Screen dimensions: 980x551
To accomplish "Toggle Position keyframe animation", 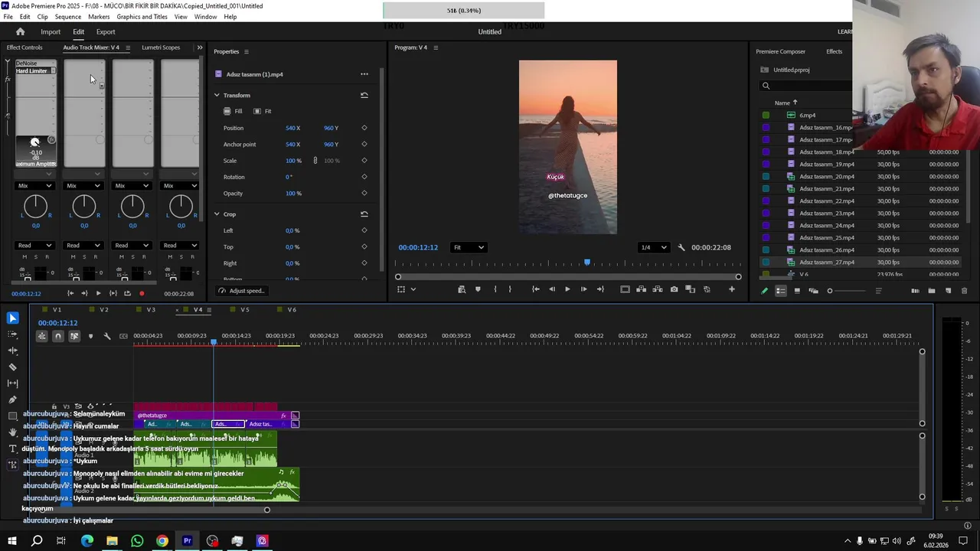I will point(364,128).
